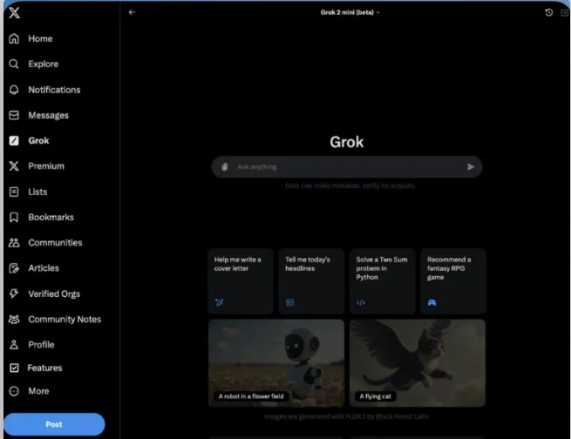Open the Bookmarks icon
The width and height of the screenshot is (571, 439).
pyautogui.click(x=14, y=217)
